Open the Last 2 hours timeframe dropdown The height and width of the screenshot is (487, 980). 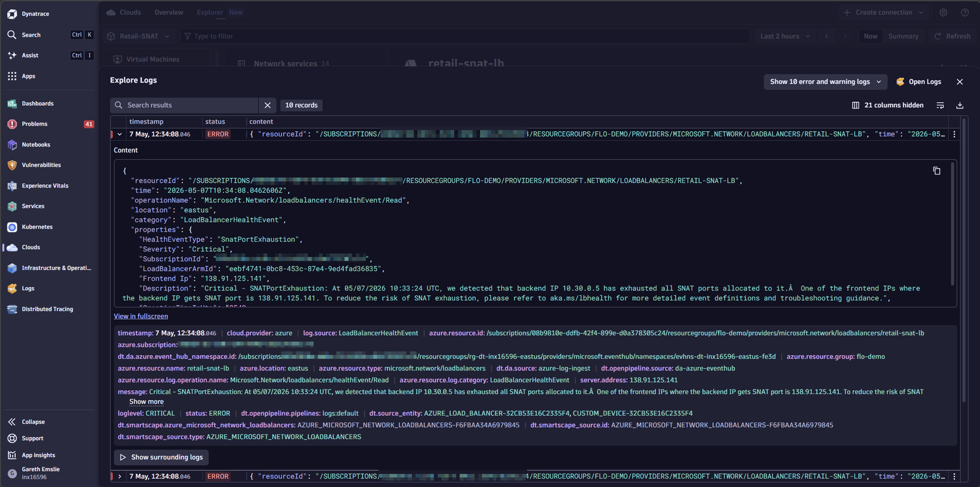pos(785,36)
